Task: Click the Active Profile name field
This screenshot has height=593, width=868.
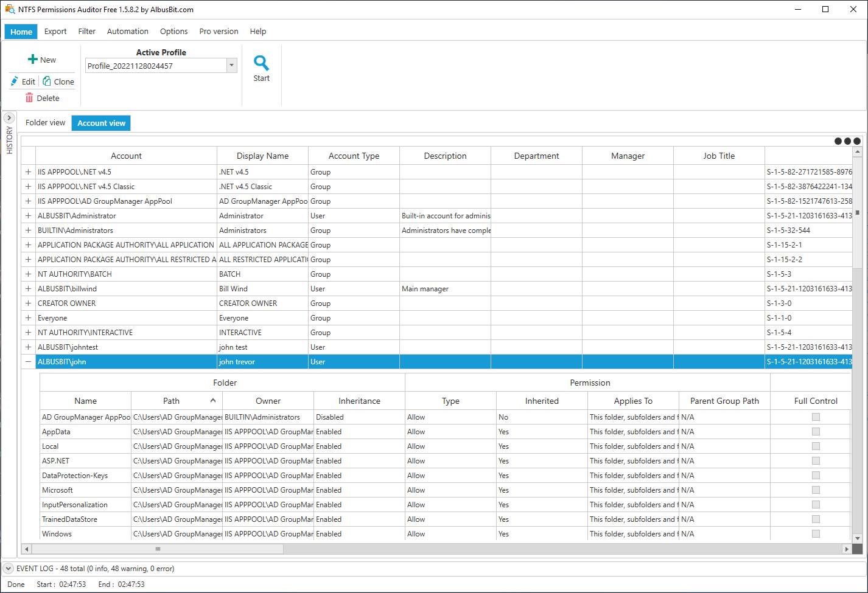Action: tap(156, 66)
